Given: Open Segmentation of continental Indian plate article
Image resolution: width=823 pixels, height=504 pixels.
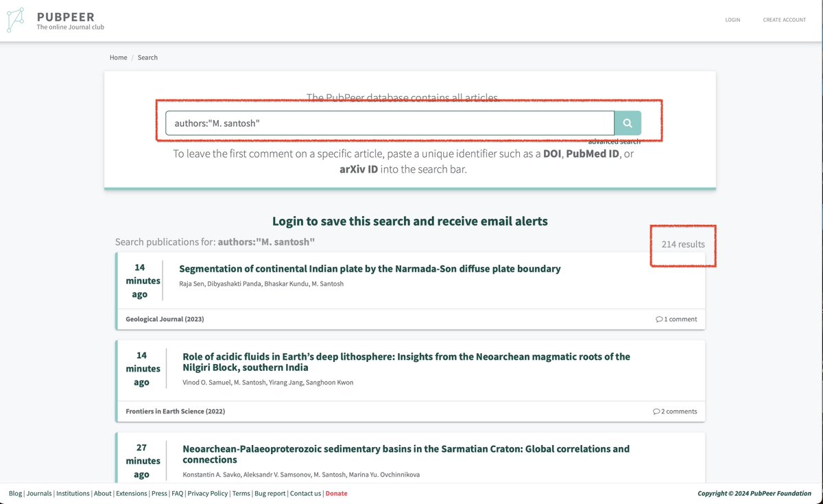Looking at the screenshot, I should click(370, 269).
